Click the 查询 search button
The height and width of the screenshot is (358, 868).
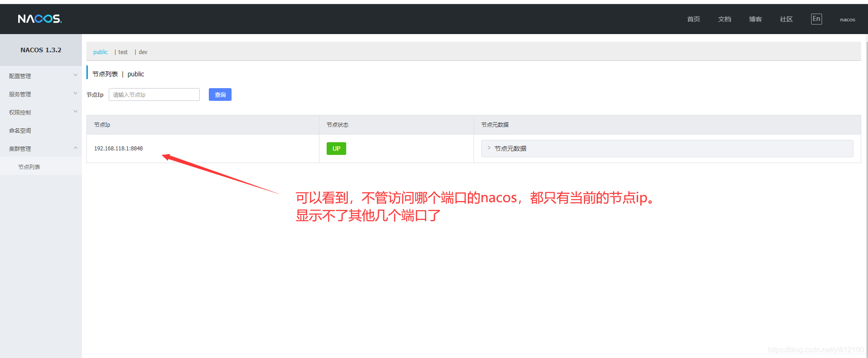tap(220, 94)
